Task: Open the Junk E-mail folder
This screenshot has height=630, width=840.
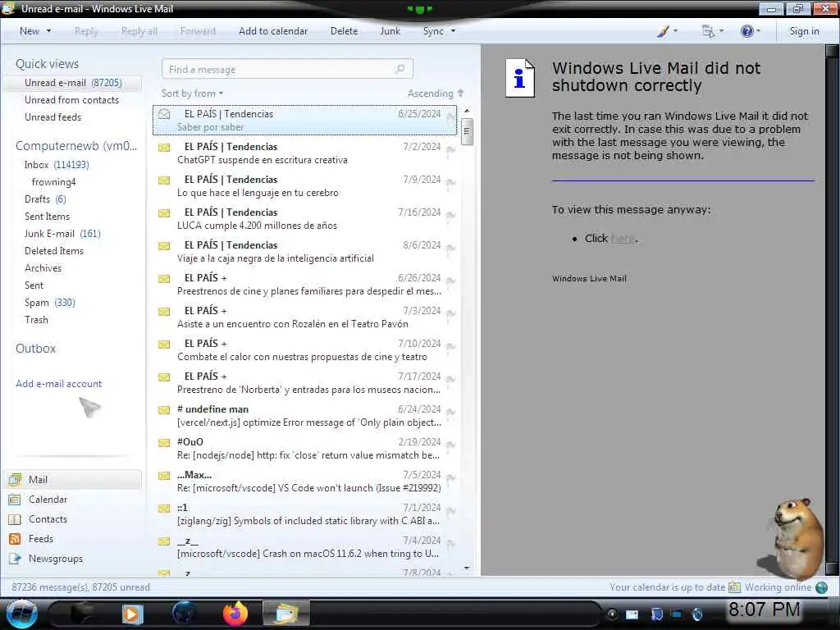Action: (62, 234)
